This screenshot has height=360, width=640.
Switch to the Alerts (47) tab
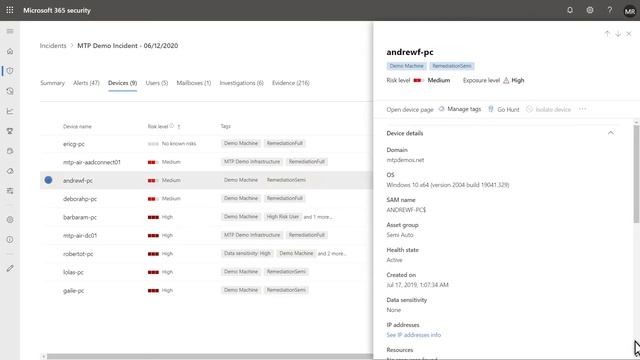pos(86,83)
